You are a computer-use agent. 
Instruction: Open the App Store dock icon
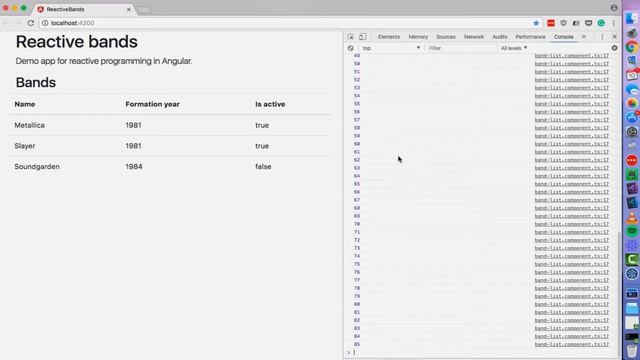click(x=632, y=118)
